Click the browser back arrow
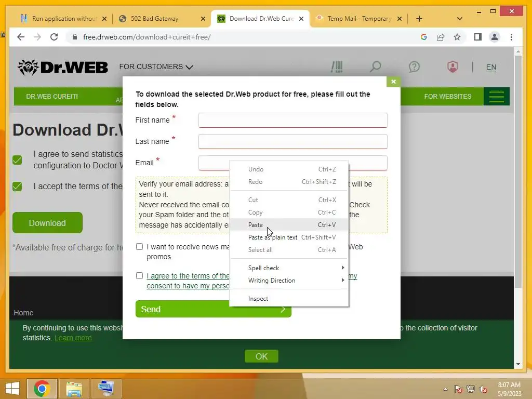 click(21, 37)
